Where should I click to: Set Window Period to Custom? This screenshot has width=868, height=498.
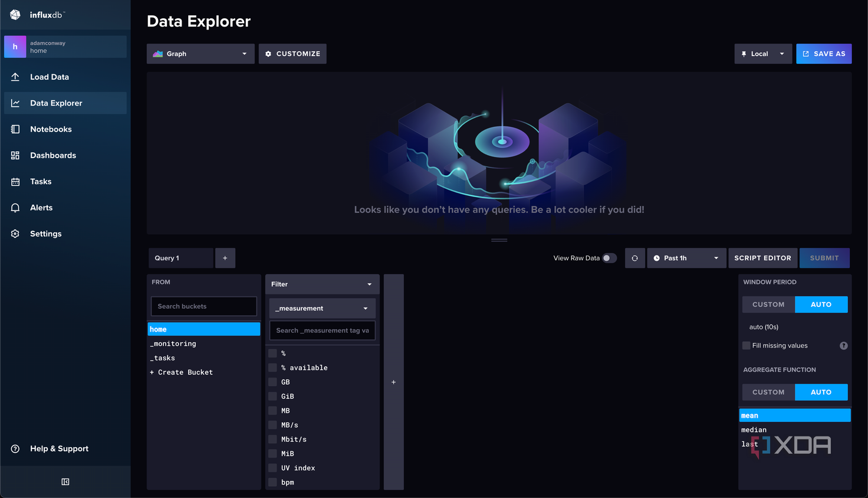[x=768, y=304]
